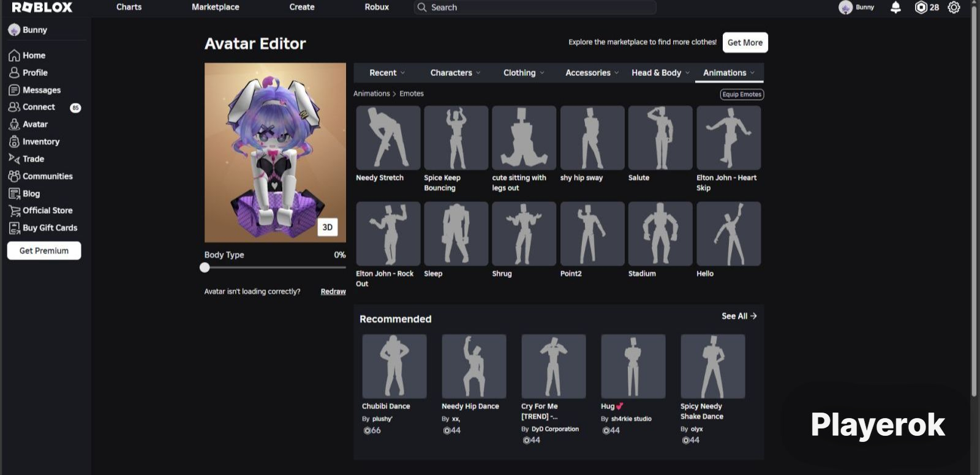The height and width of the screenshot is (475, 980).
Task: Click the Bunny avatar icon in top bar
Action: click(x=846, y=7)
